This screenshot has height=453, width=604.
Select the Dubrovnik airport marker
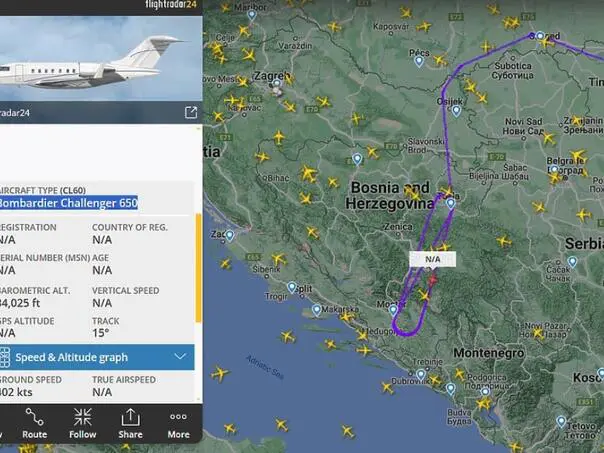[421, 374]
